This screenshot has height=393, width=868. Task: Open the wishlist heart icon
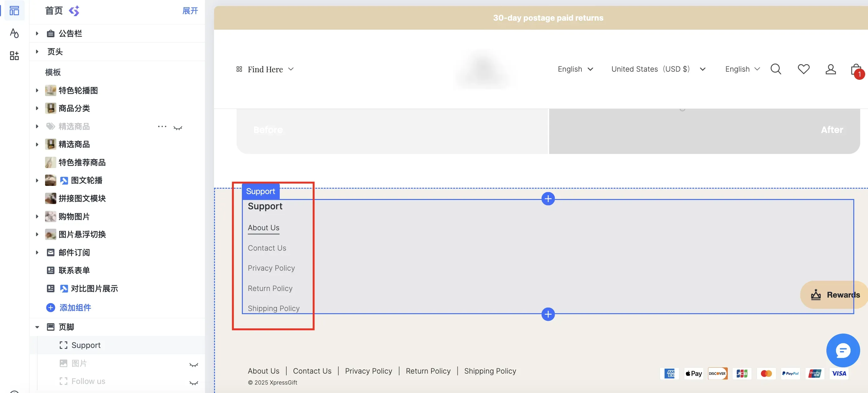pos(803,69)
